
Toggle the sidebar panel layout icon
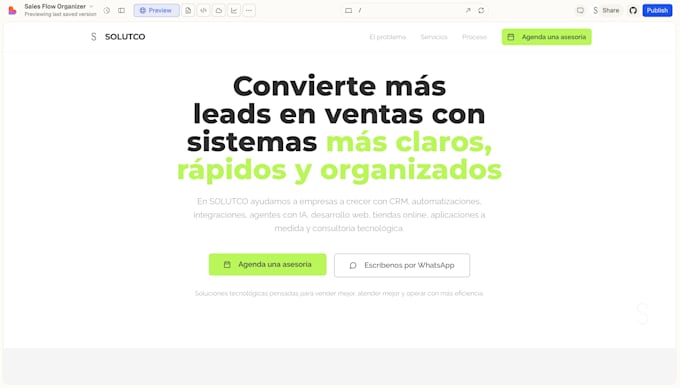click(x=121, y=10)
